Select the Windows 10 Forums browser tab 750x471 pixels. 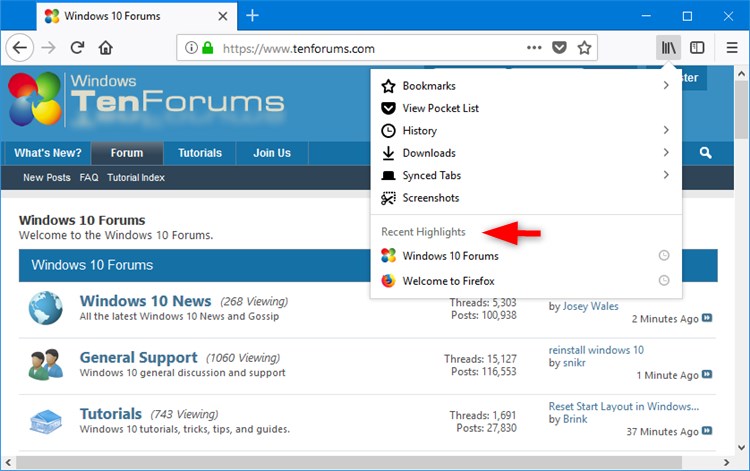pyautogui.click(x=137, y=16)
